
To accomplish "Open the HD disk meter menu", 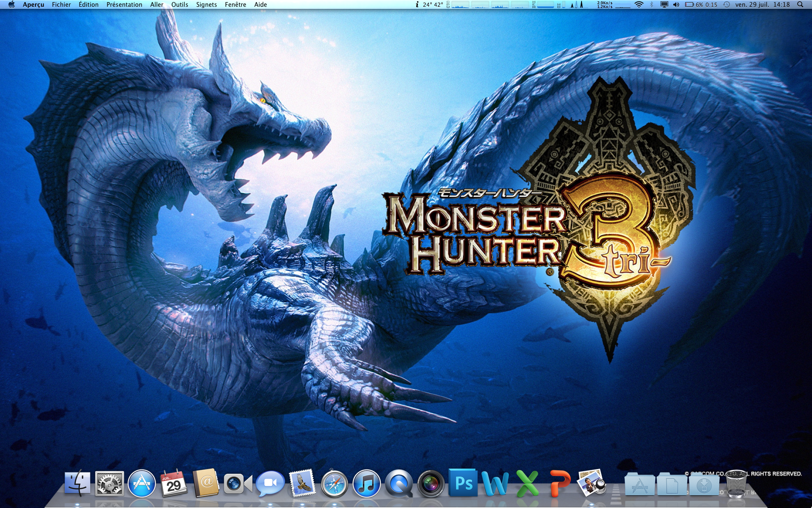I will 561,5.
